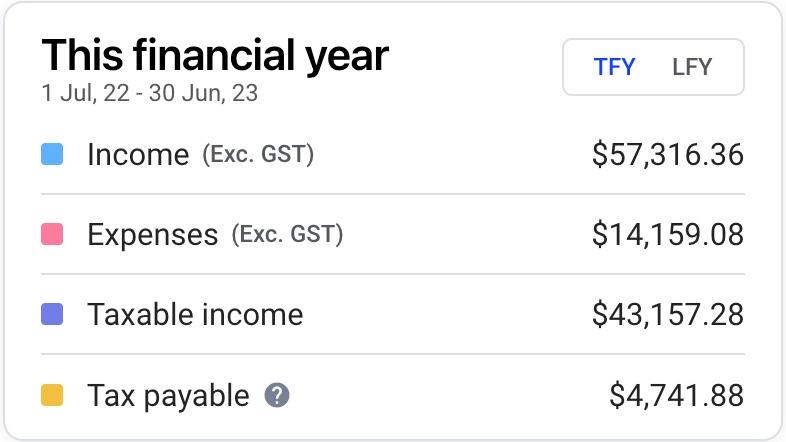Click the (Exc. GST) note beside Income
This screenshot has width=786, height=442.
258,154
